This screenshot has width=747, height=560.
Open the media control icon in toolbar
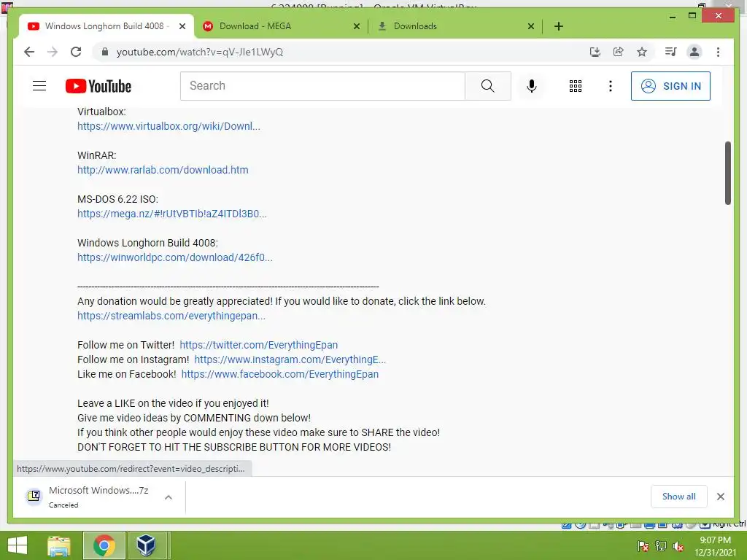(671, 52)
